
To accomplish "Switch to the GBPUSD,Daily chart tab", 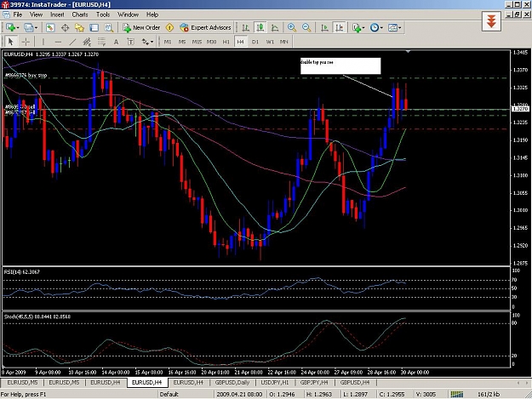I will 232,382.
